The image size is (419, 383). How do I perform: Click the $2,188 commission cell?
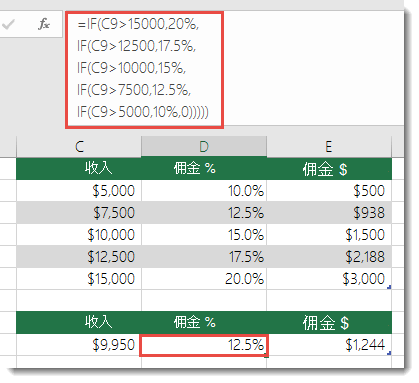(x=329, y=257)
